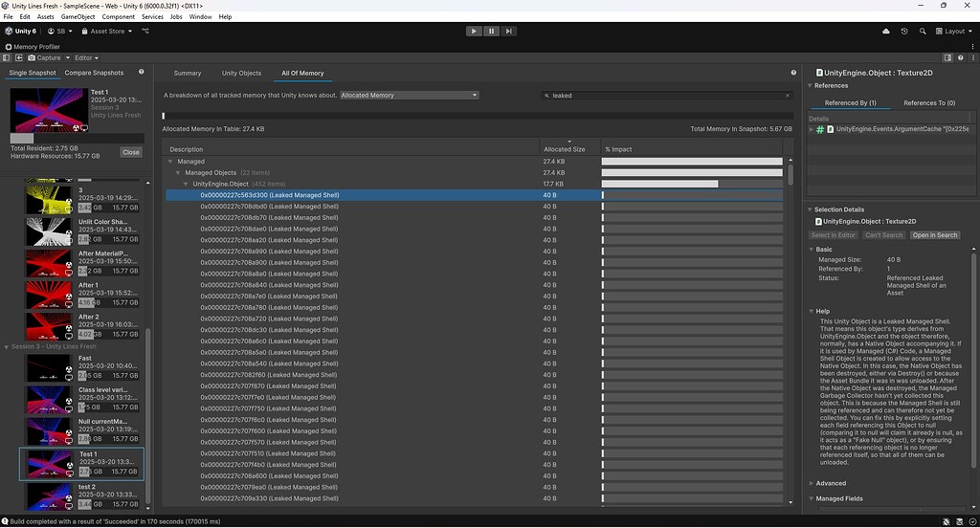Open the Allocated Memory dropdown

pos(410,95)
